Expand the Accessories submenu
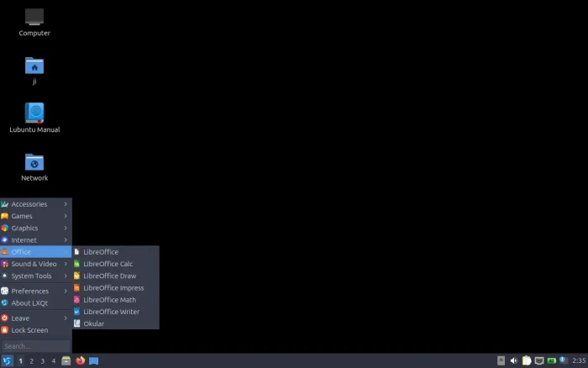The image size is (588, 368). click(x=35, y=204)
